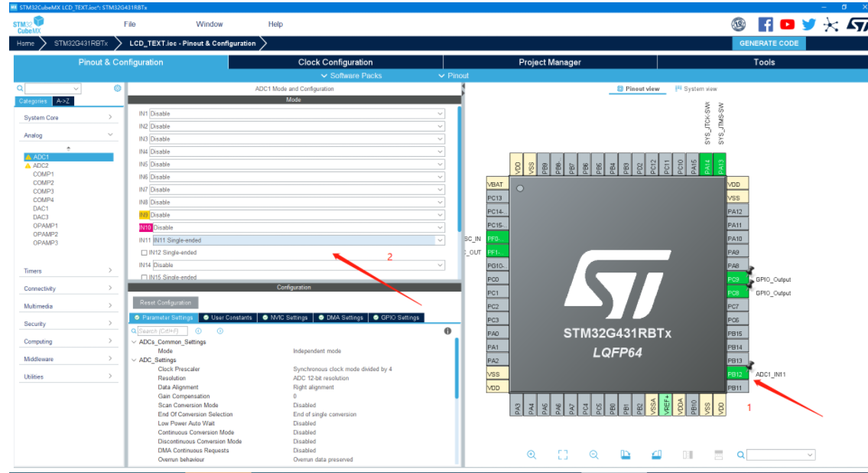The width and height of the screenshot is (868, 473).
Task: Switch to Project Manager tab
Action: click(550, 62)
